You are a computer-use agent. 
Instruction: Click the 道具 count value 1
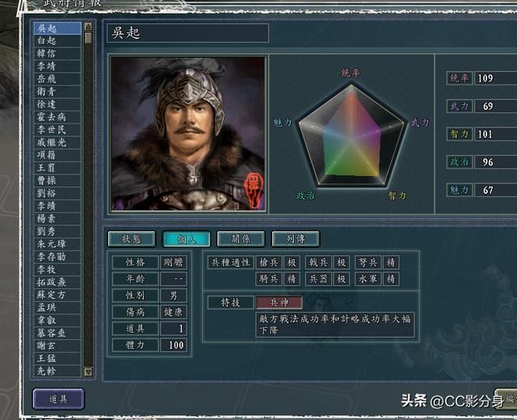point(174,329)
